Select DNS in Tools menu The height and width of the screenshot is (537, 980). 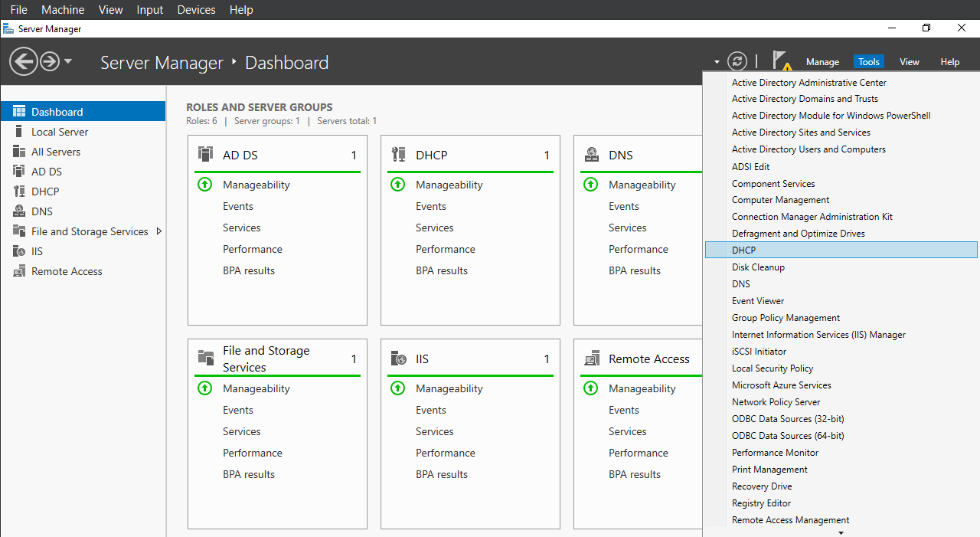coord(741,284)
